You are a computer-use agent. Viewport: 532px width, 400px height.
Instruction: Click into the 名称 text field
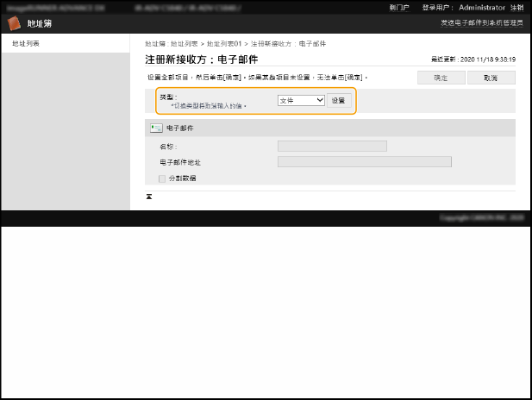click(332, 147)
